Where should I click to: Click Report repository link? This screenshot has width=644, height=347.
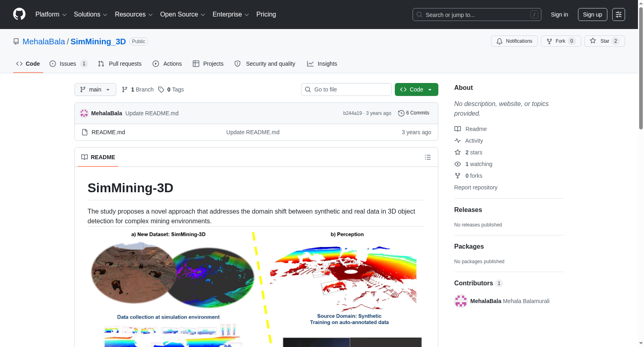476,187
